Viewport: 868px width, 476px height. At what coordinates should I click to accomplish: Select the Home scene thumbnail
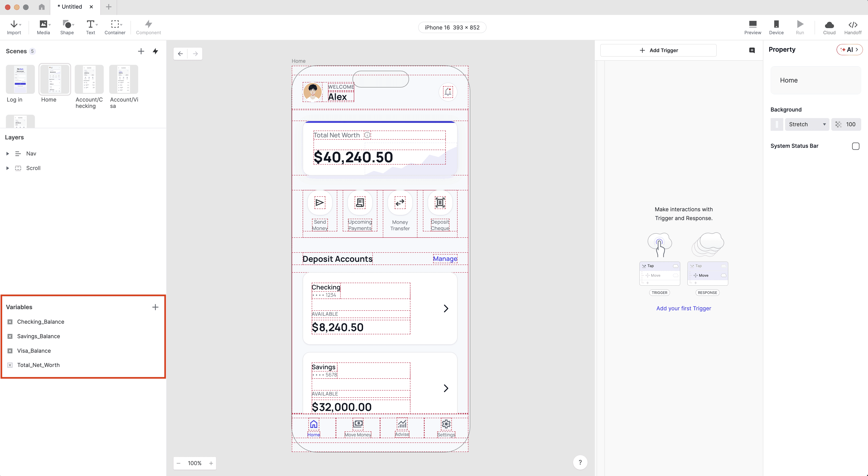coord(55,79)
